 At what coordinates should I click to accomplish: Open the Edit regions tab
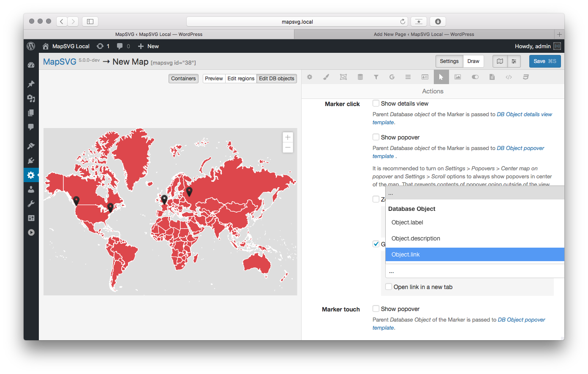pos(241,78)
